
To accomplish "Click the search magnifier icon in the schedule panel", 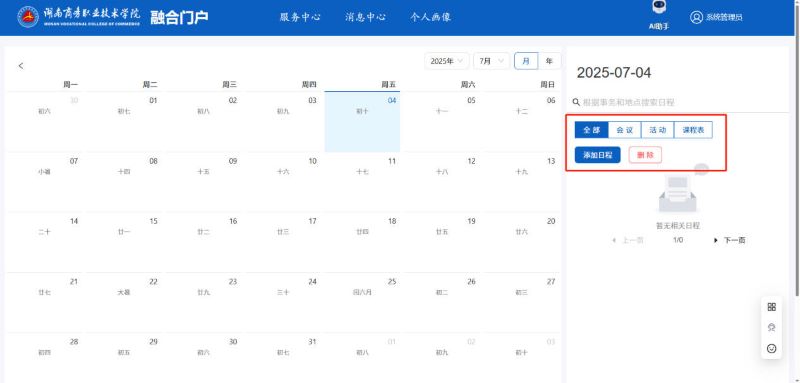I will [x=577, y=103].
